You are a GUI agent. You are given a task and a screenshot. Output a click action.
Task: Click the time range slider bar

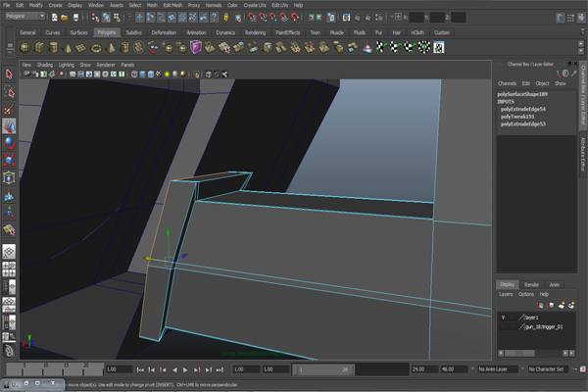click(323, 369)
